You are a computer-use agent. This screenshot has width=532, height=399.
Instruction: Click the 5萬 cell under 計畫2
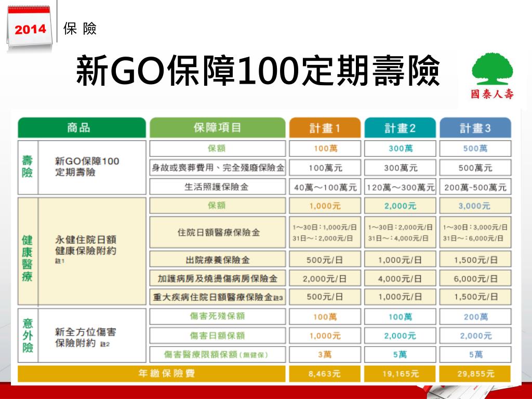[x=400, y=354]
